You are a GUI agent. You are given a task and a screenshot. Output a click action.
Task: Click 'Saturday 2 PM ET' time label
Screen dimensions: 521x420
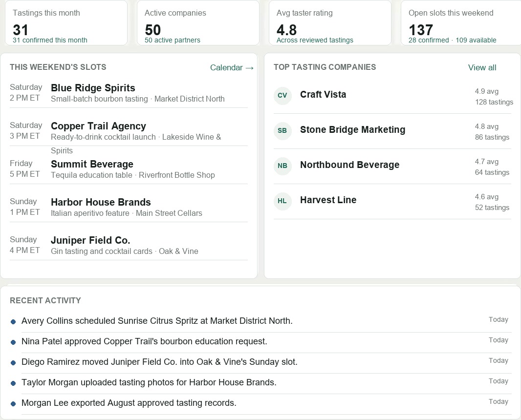[x=26, y=93]
